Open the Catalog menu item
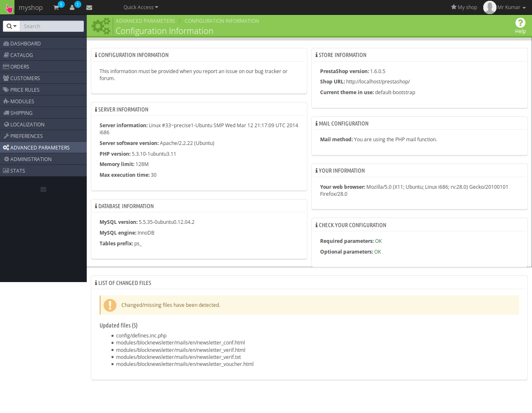Screen dimensions: 532x413 pyautogui.click(x=43, y=55)
